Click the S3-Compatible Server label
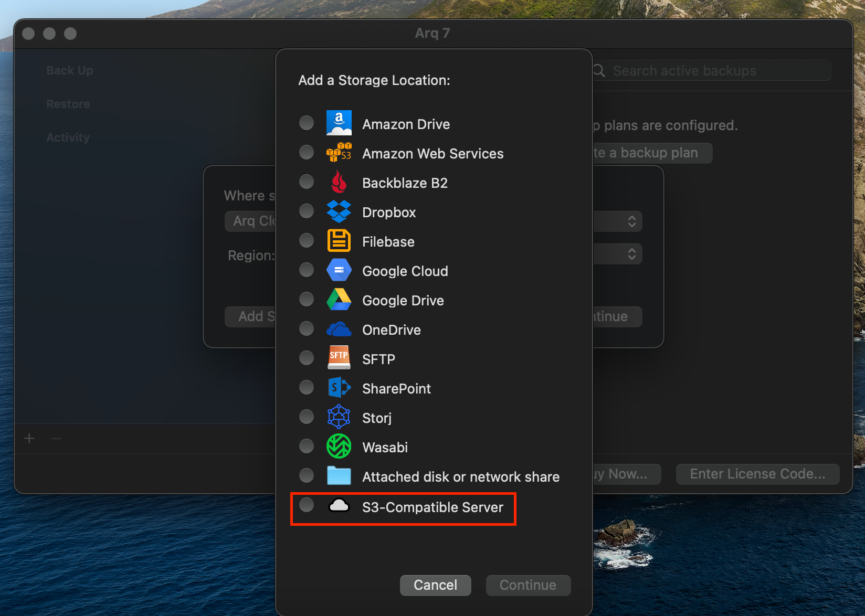This screenshot has width=865, height=616. click(x=432, y=507)
